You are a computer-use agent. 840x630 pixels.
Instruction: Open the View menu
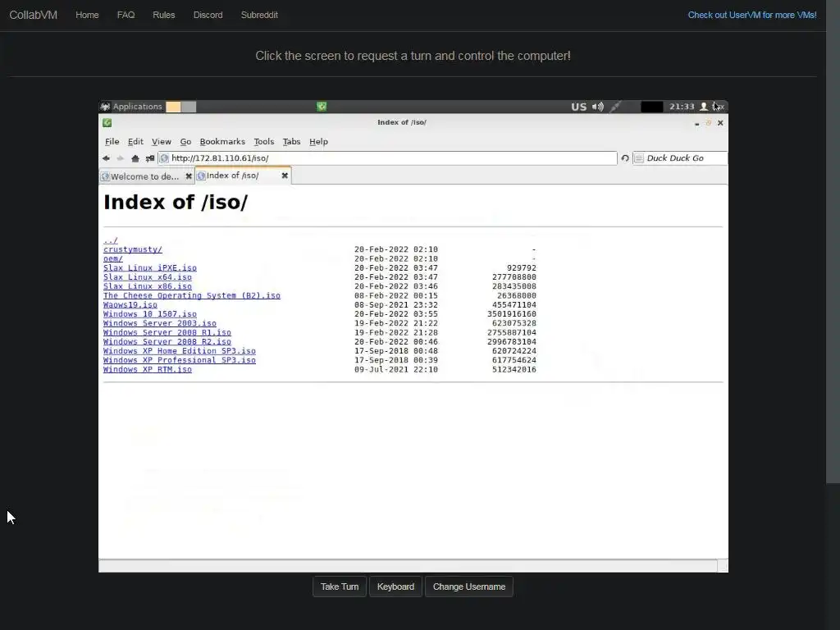[x=162, y=141]
